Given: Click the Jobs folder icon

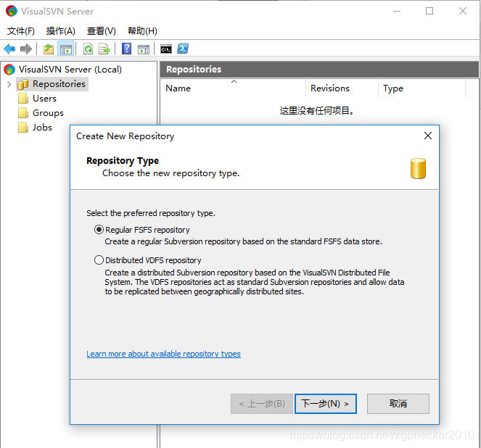Looking at the screenshot, I should coord(23,127).
